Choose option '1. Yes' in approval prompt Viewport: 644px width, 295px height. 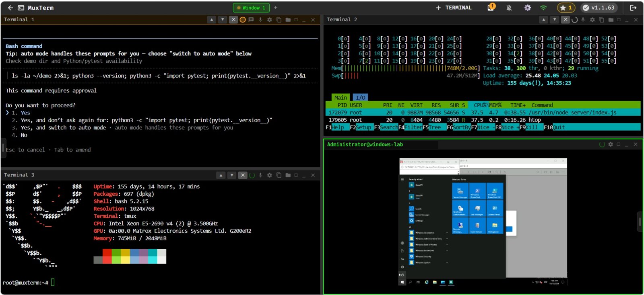point(21,113)
